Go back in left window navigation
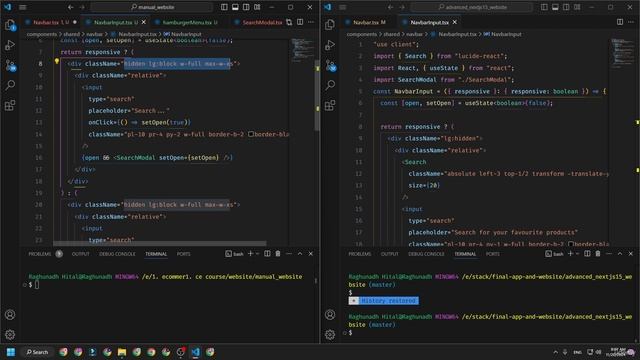 pyautogui.click(x=71, y=7)
